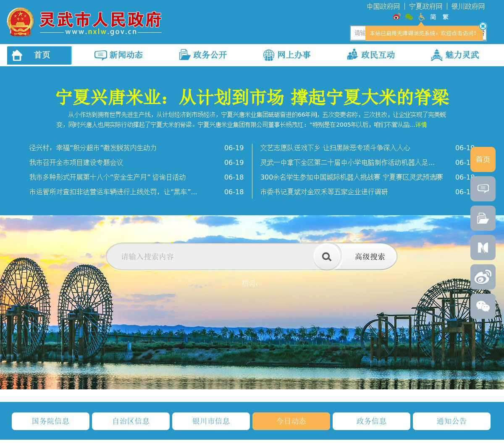Switch to simplified Chinese 简
The height and width of the screenshot is (446, 504).
pyautogui.click(x=433, y=17)
